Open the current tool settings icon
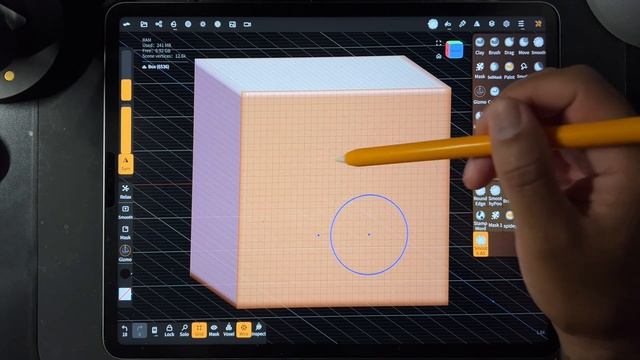This screenshot has height=360, width=640. click(x=433, y=24)
